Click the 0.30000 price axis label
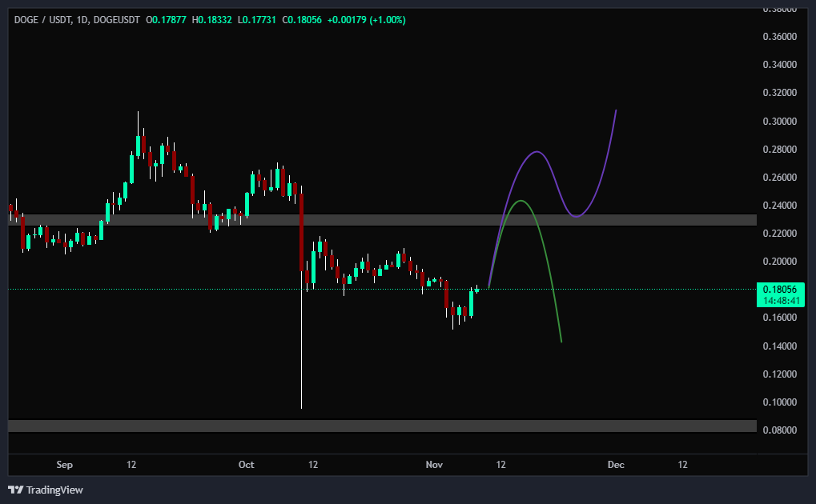The image size is (816, 504). [779, 121]
